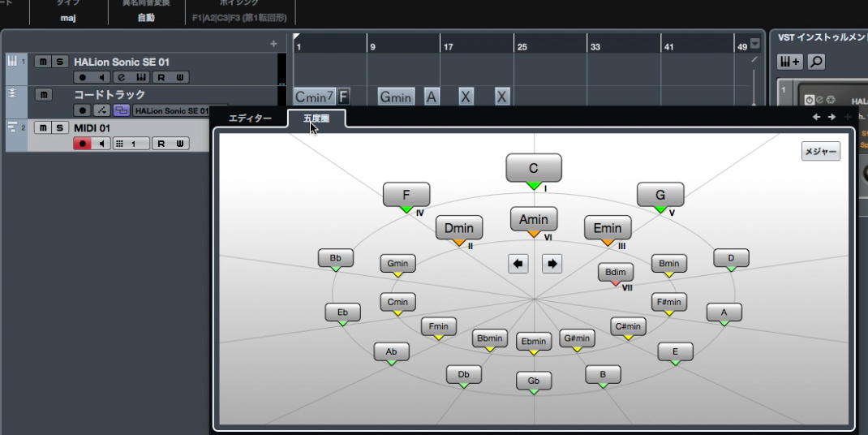
Task: Toggle HALion instrument power in VST rack
Action: pyautogui.click(x=810, y=101)
